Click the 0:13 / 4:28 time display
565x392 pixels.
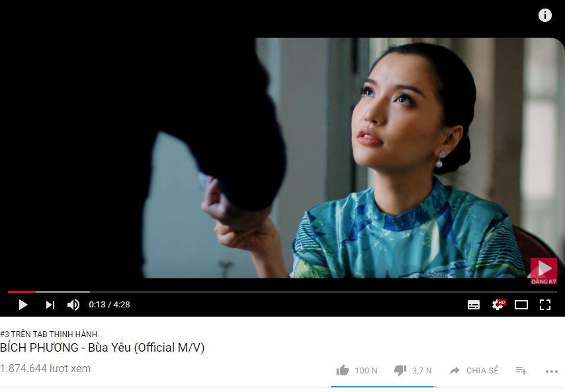(109, 305)
